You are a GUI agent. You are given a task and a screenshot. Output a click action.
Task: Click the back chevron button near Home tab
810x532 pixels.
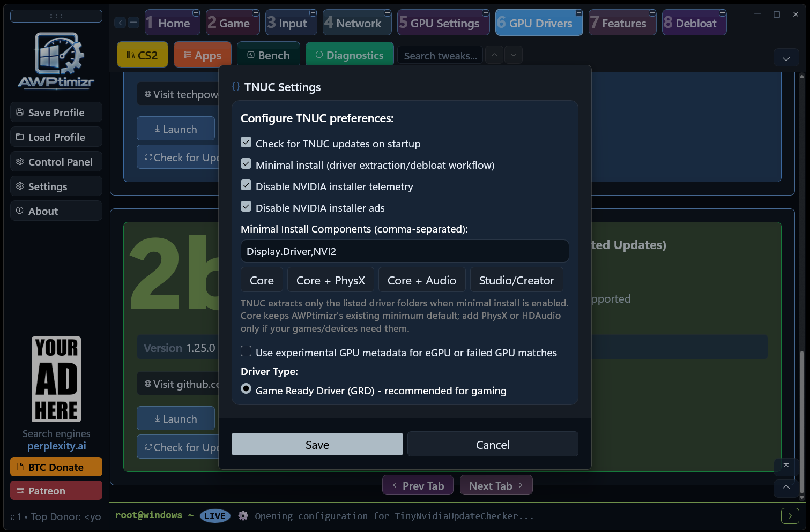120,23
